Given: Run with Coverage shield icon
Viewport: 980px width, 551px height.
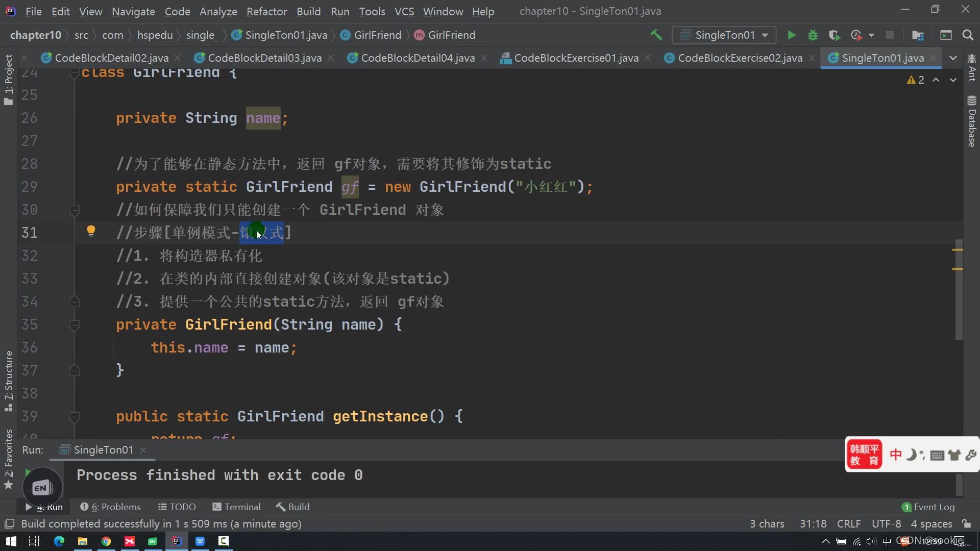Looking at the screenshot, I should pyautogui.click(x=834, y=35).
